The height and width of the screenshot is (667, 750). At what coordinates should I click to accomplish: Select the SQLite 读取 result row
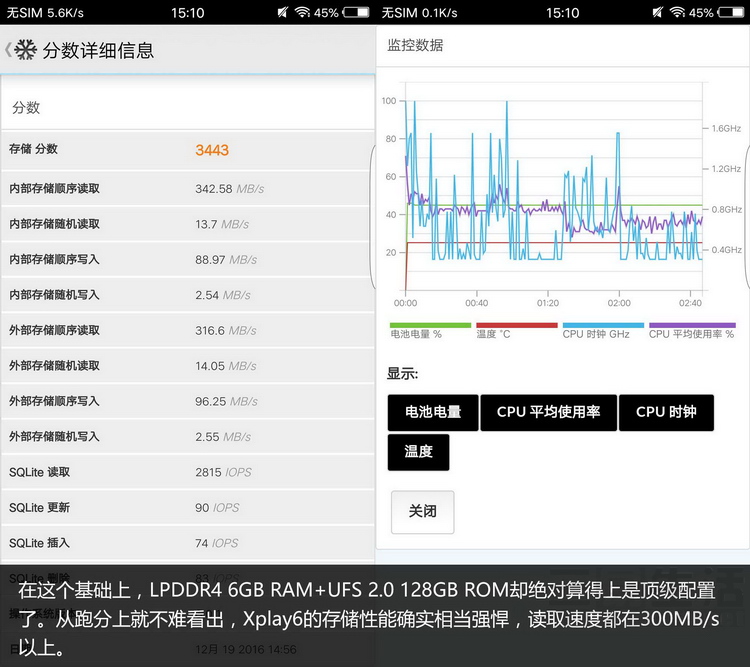tap(186, 472)
